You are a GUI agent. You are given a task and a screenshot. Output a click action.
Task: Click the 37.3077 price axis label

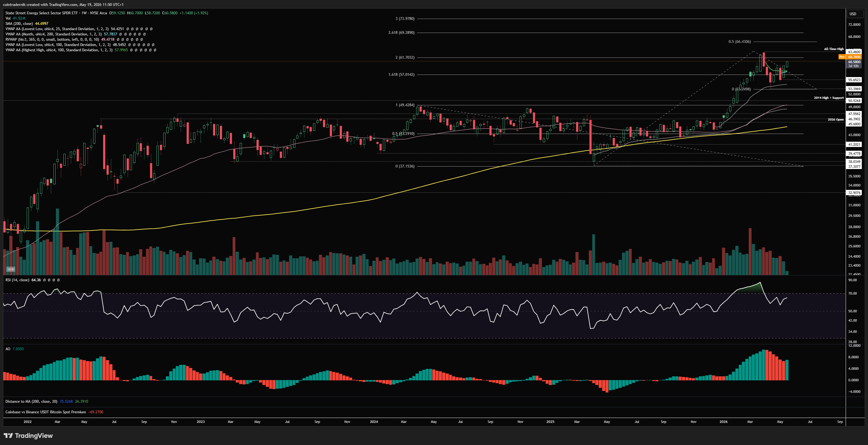(x=854, y=167)
